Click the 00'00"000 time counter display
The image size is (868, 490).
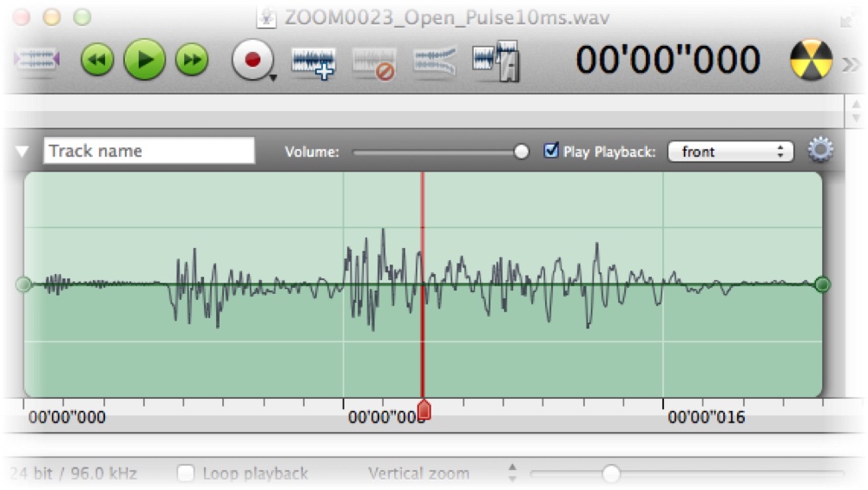667,60
